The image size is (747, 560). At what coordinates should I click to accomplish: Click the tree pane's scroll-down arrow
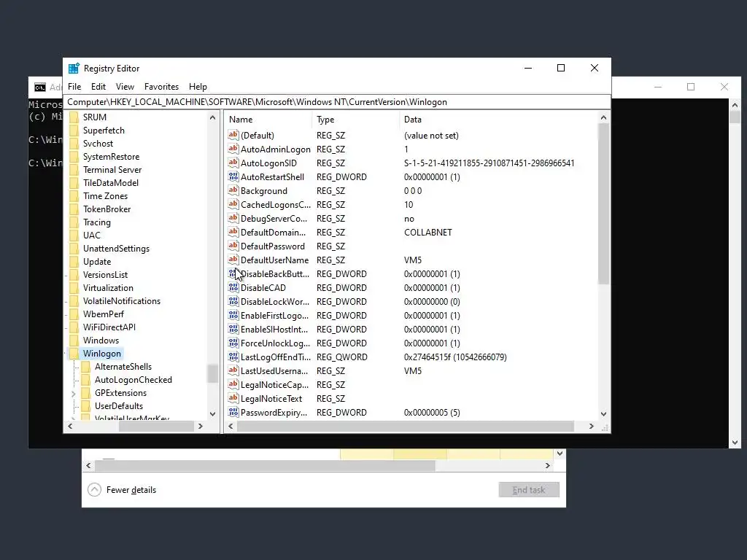tap(212, 414)
